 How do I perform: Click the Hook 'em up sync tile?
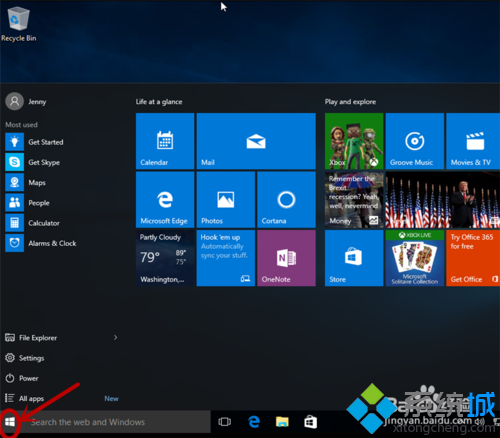point(226,258)
